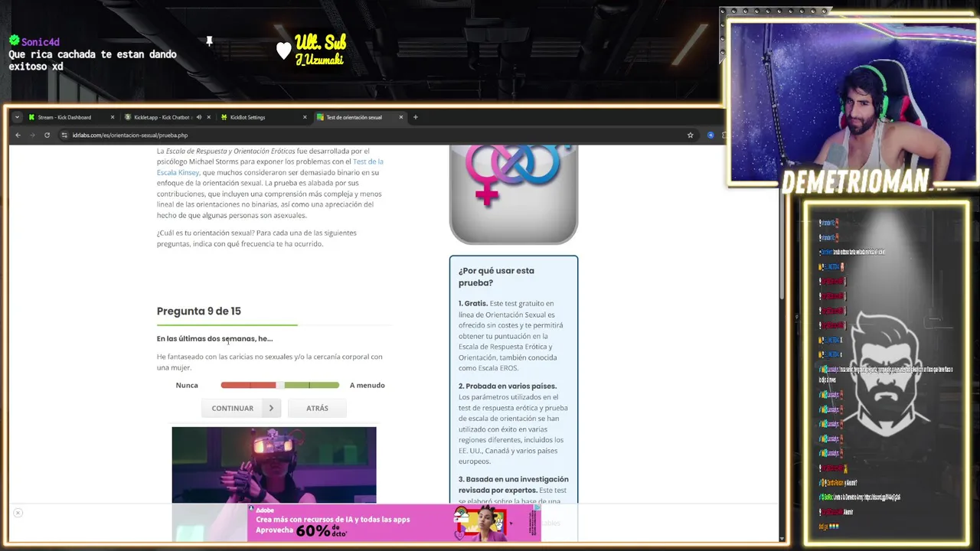Image resolution: width=980 pixels, height=551 pixels.
Task: Open the tab search dropdown arrow
Action: 17,117
